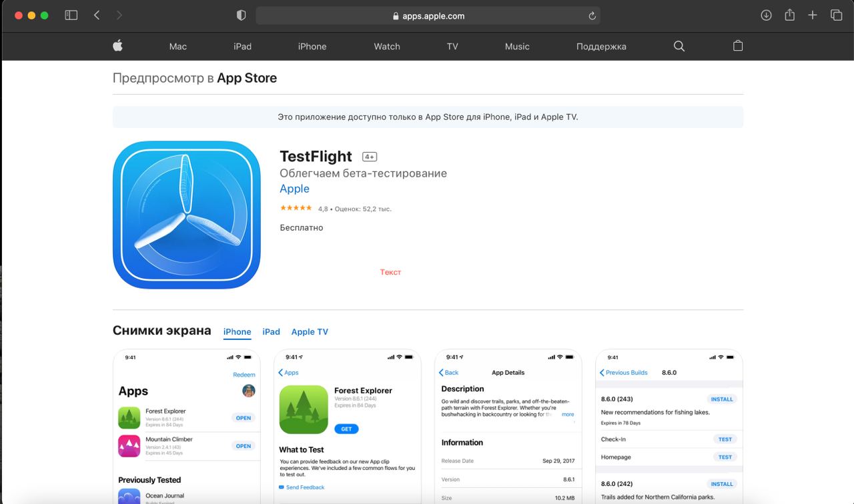Image resolution: width=854 pixels, height=504 pixels.
Task: Open the Apple developer link
Action: point(294,189)
